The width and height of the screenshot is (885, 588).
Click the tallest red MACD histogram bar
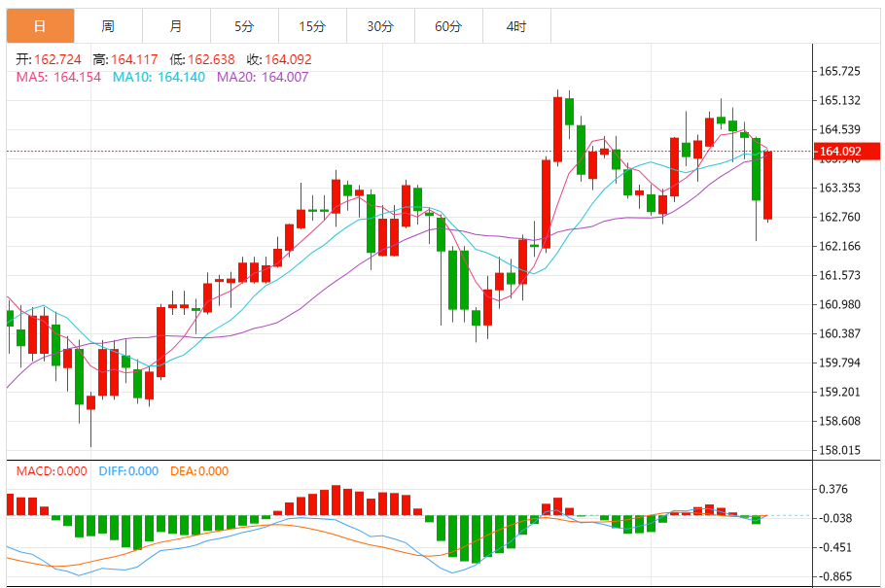336,501
